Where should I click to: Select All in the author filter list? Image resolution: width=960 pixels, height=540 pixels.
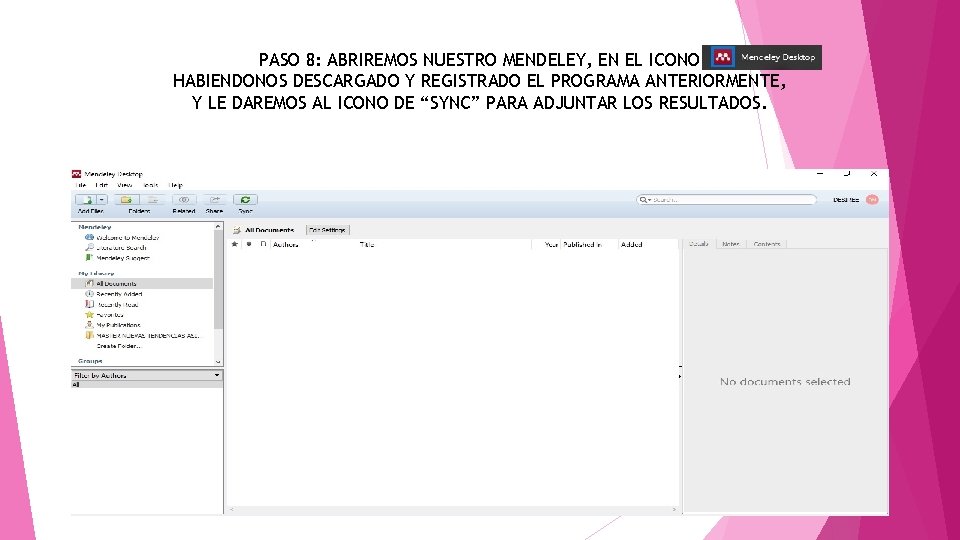147,384
